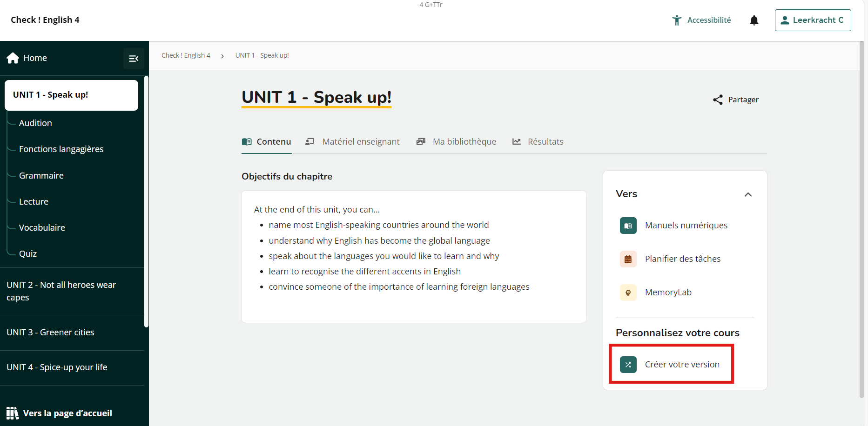Click the Check ! English 4 header title
Image resolution: width=868 pixels, height=426 pixels.
click(x=45, y=20)
